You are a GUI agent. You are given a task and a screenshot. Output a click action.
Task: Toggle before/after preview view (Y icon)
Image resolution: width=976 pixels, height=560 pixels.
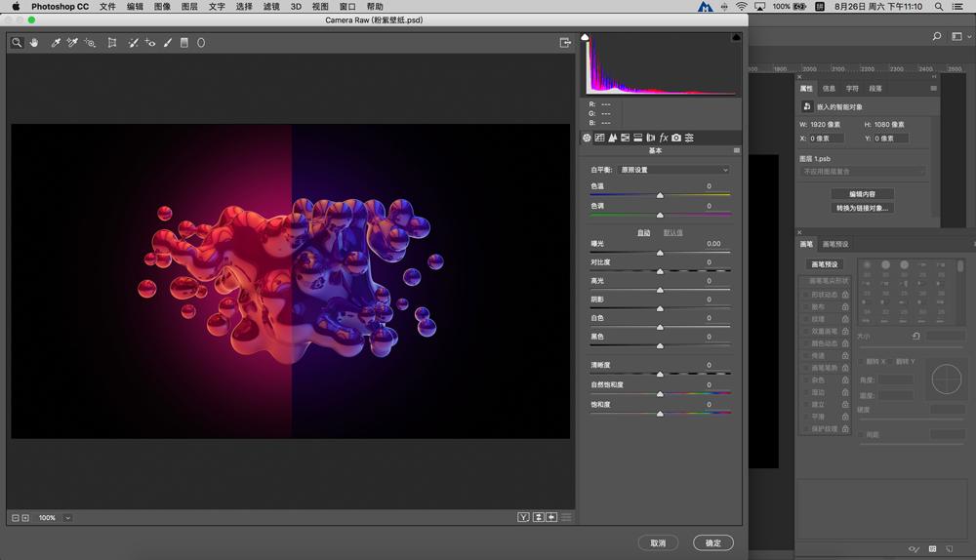[523, 517]
